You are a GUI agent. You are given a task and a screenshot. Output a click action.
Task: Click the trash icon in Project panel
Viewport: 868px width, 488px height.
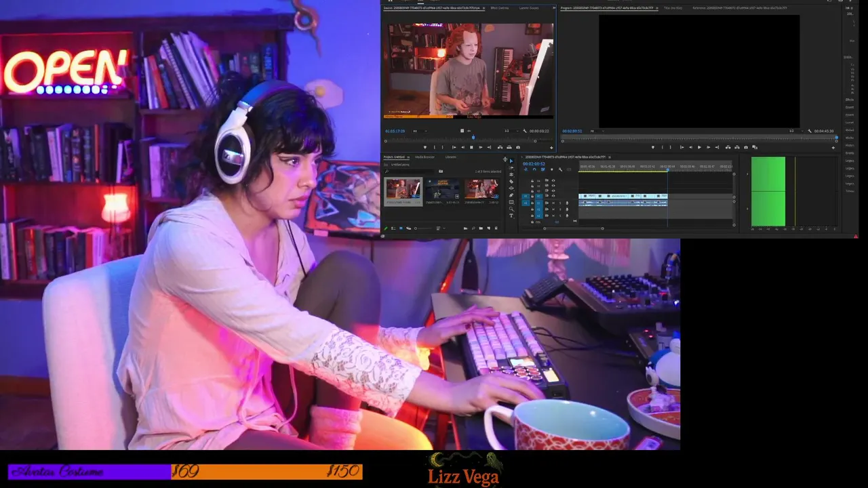(496, 228)
